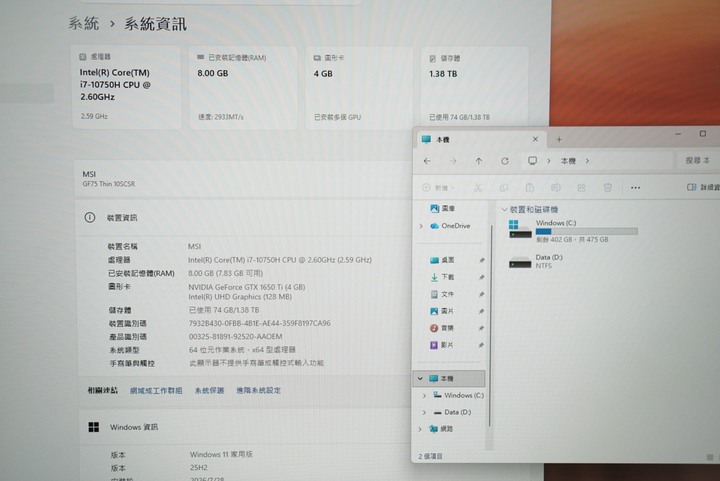The image size is (720, 481).
Task: Select Data (D:) in navigation tree
Action: (x=452, y=412)
